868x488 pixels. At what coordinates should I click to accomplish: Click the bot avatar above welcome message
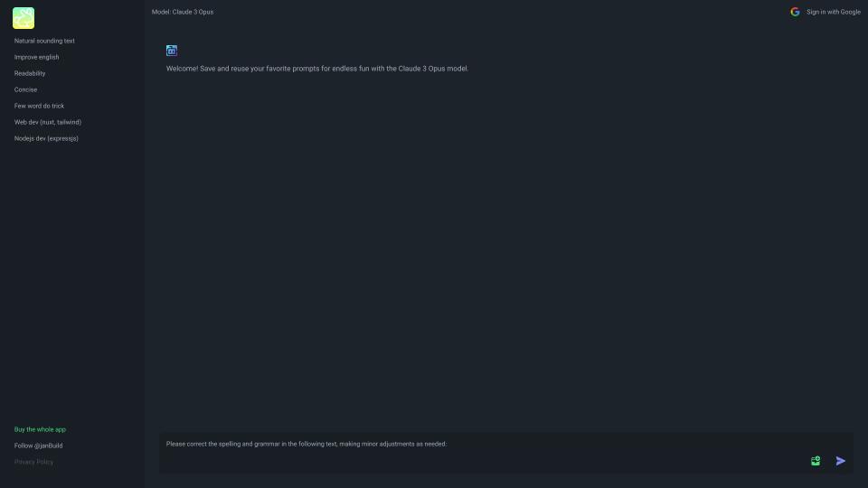click(172, 51)
